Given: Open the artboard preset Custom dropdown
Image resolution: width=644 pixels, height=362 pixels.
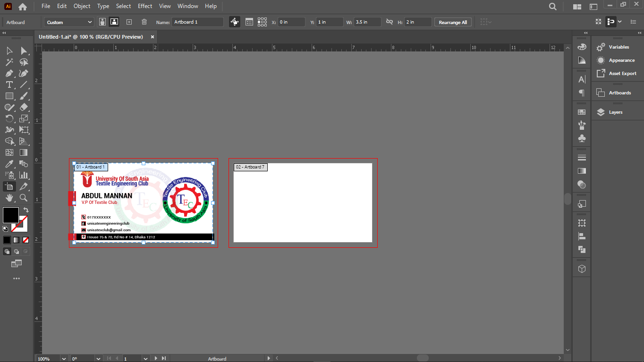Looking at the screenshot, I should tap(69, 22).
